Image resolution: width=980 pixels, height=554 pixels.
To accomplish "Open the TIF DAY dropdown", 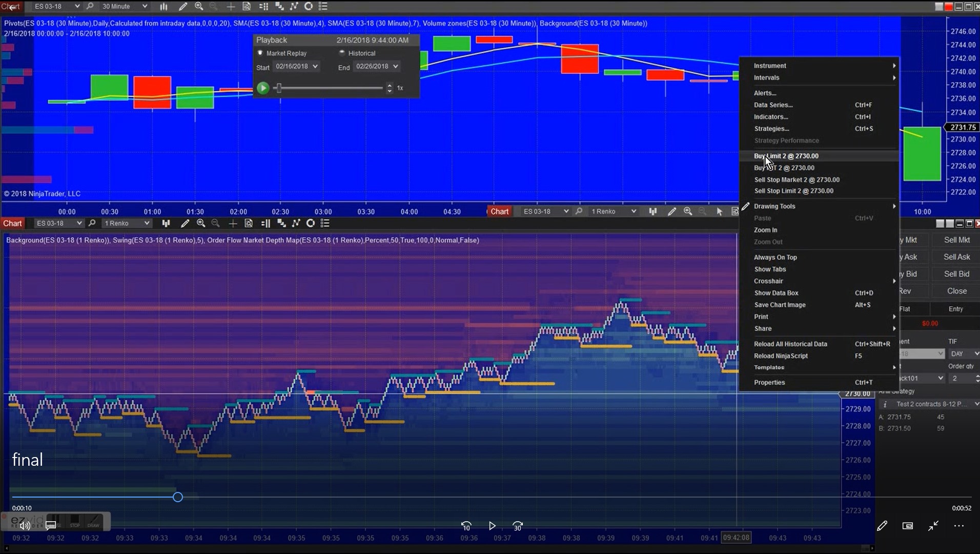I will (964, 353).
